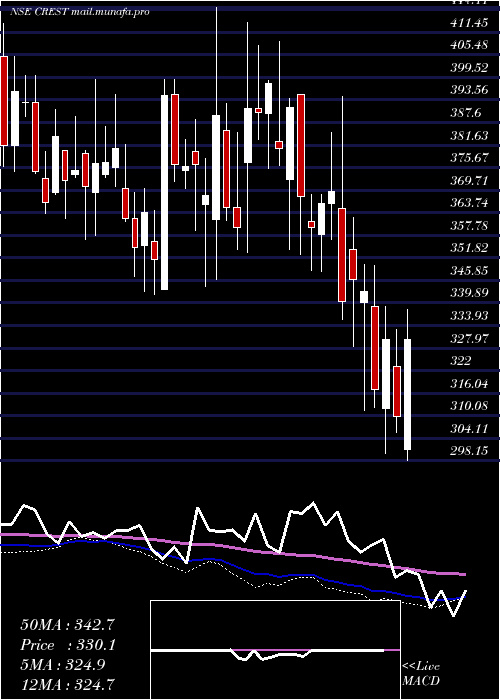Image resolution: width=500 pixels, height=700 pixels.
Task: Select the 322 price axis label
Action: [x=461, y=361]
